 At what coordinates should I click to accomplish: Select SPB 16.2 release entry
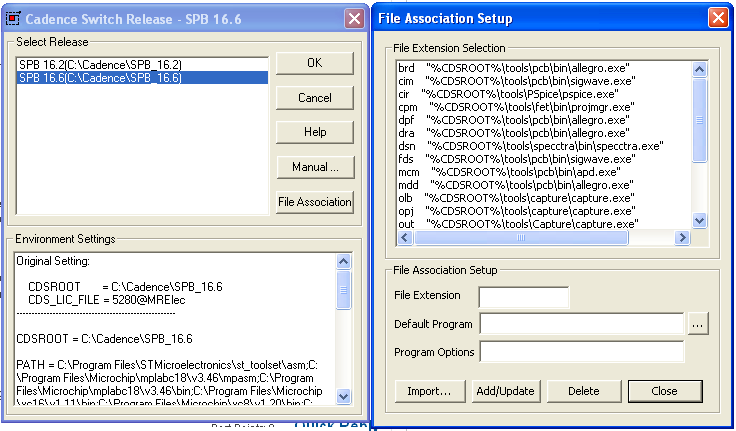click(x=100, y=64)
